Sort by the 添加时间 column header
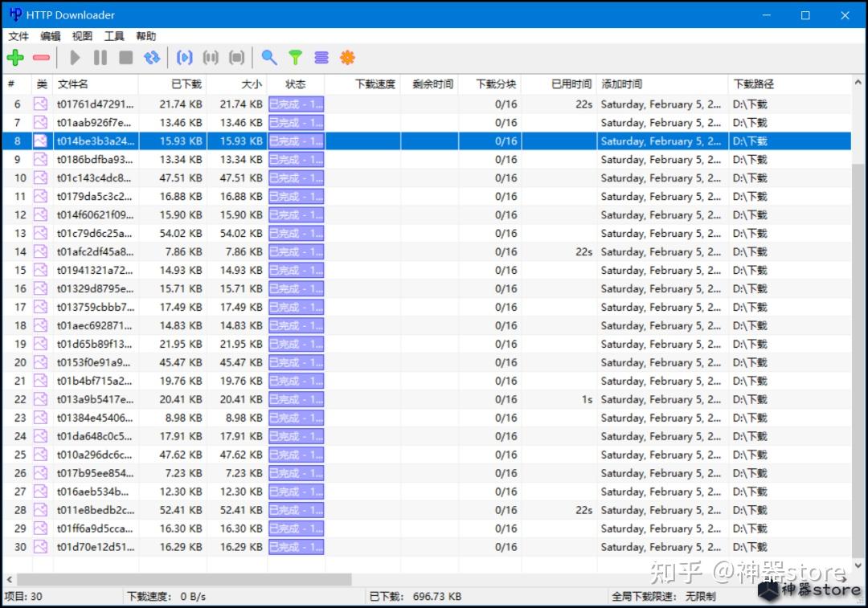868x608 pixels. point(662,84)
